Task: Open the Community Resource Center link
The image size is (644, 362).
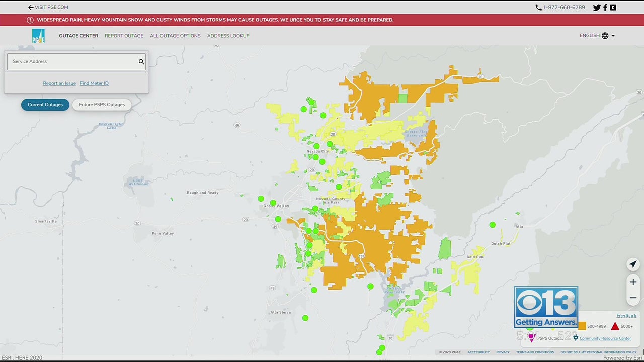Action: (x=605, y=338)
